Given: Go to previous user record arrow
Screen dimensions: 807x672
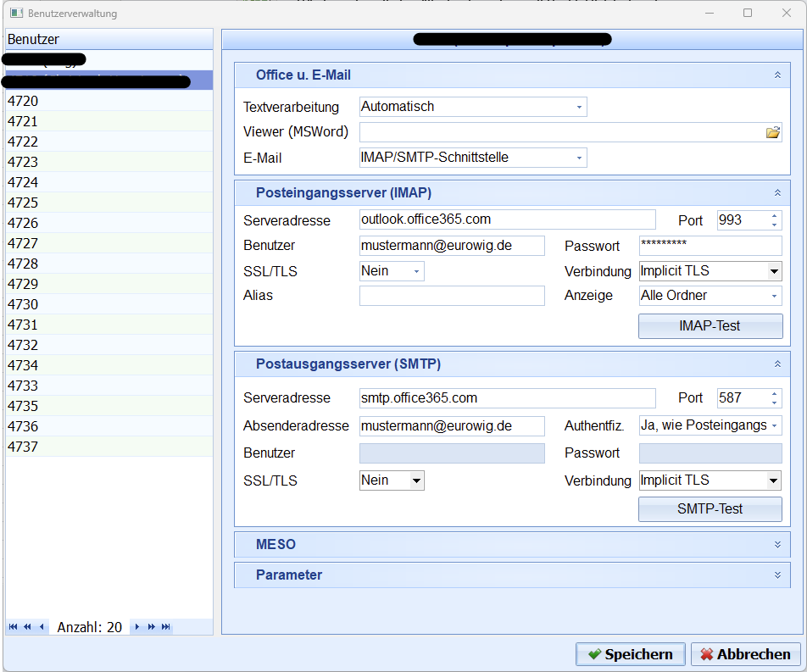Looking at the screenshot, I should click(42, 627).
